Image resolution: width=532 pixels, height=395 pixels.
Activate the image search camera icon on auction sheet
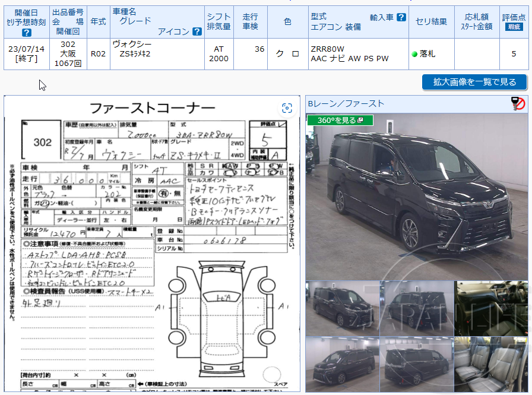click(x=287, y=108)
